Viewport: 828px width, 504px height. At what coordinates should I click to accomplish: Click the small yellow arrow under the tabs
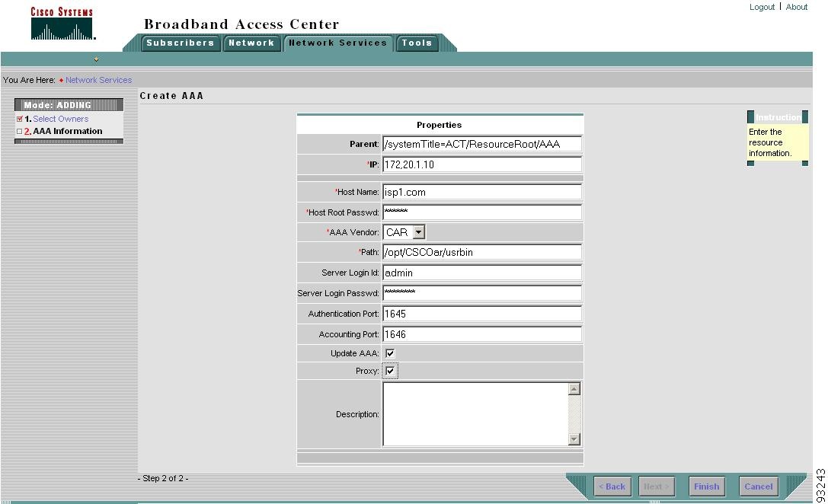[96, 59]
